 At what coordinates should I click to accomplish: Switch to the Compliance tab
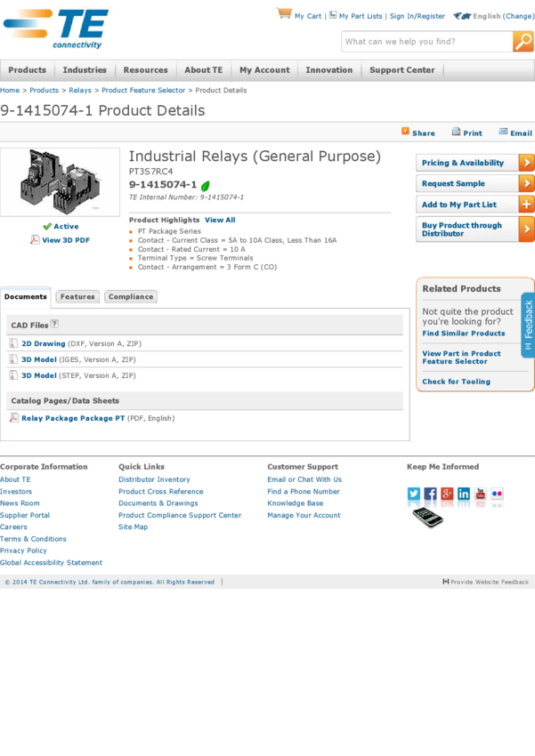(x=131, y=296)
